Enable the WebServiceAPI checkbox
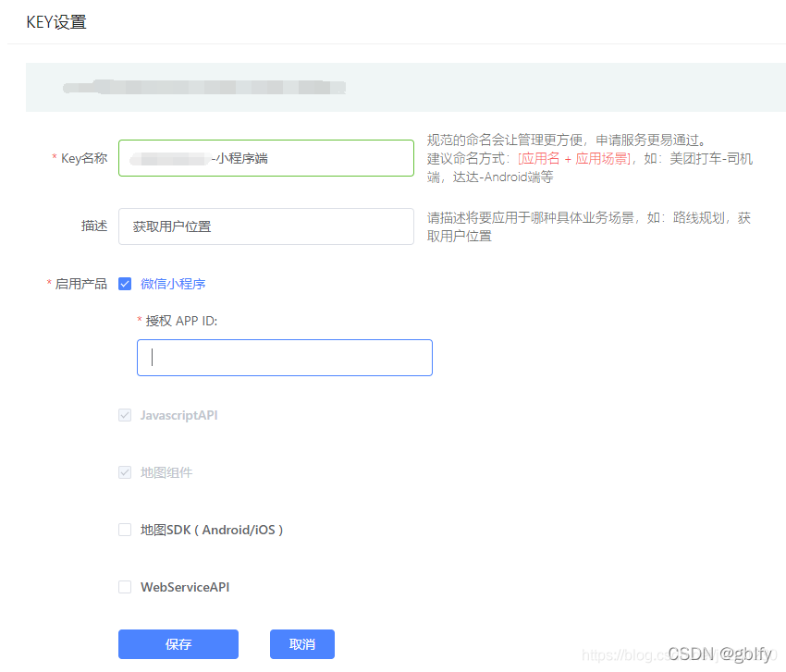 (x=125, y=587)
